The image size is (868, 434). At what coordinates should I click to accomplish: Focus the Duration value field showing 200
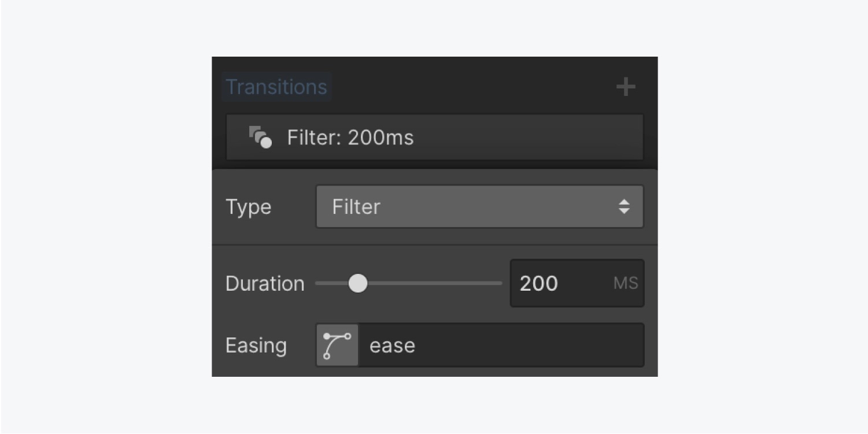577,283
